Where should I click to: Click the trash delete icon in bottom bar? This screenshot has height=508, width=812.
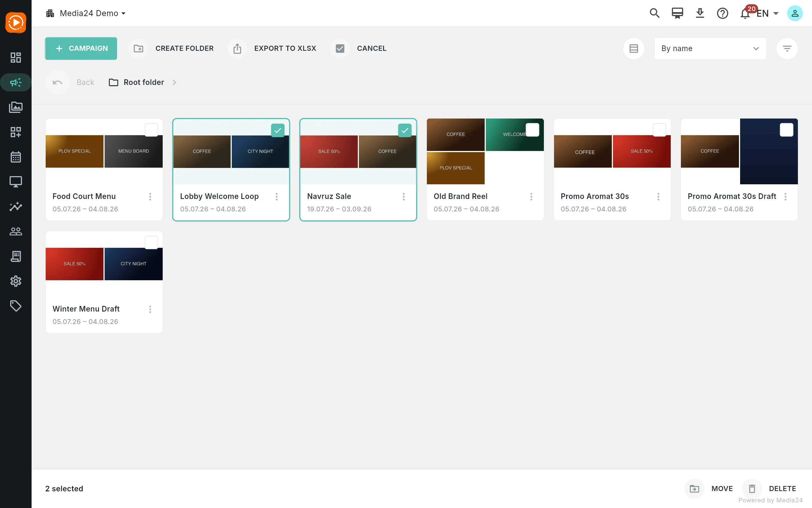752,489
